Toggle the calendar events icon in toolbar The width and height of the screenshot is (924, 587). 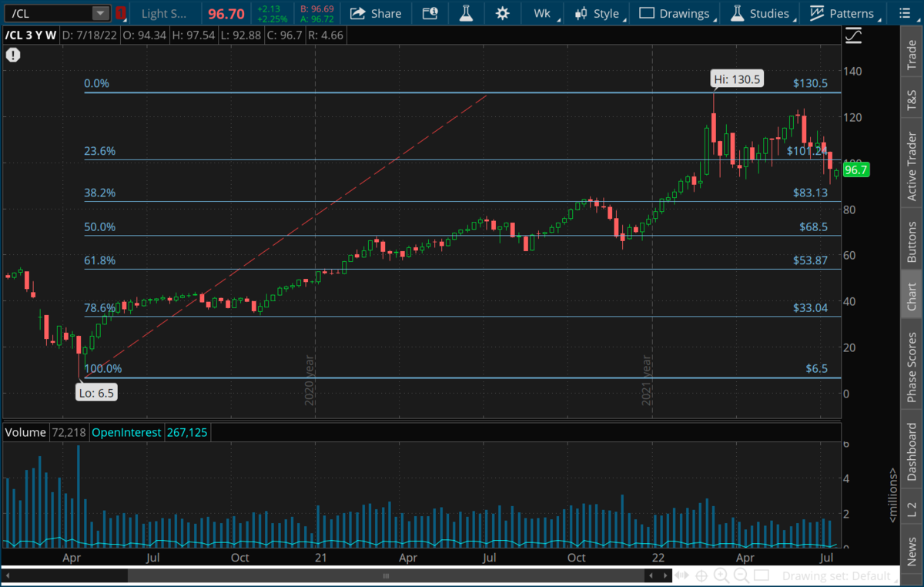tap(430, 13)
